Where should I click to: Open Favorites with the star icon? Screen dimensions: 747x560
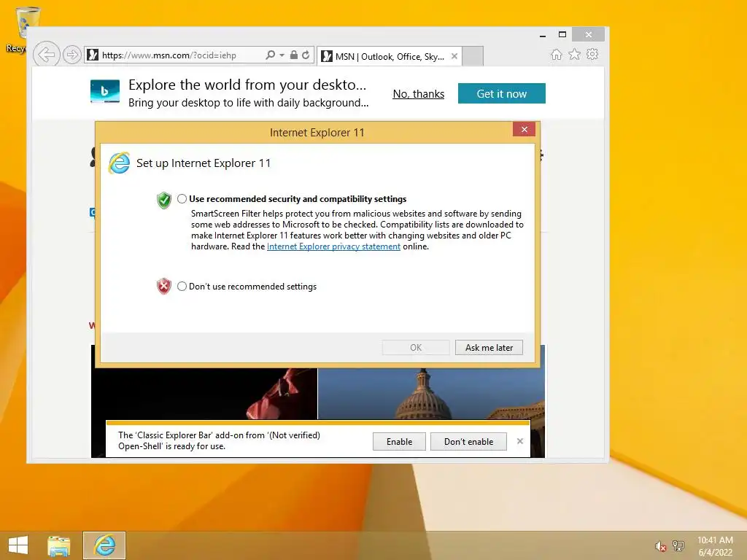click(x=575, y=54)
